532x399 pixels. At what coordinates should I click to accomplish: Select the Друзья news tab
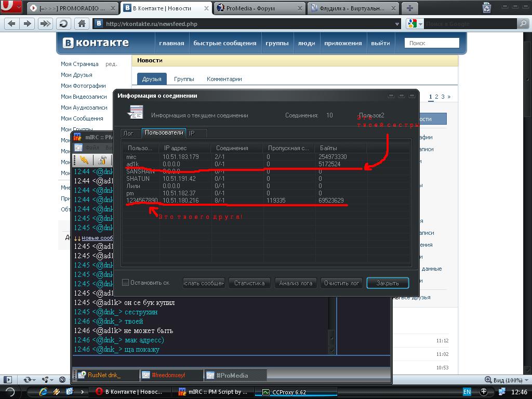(152, 79)
